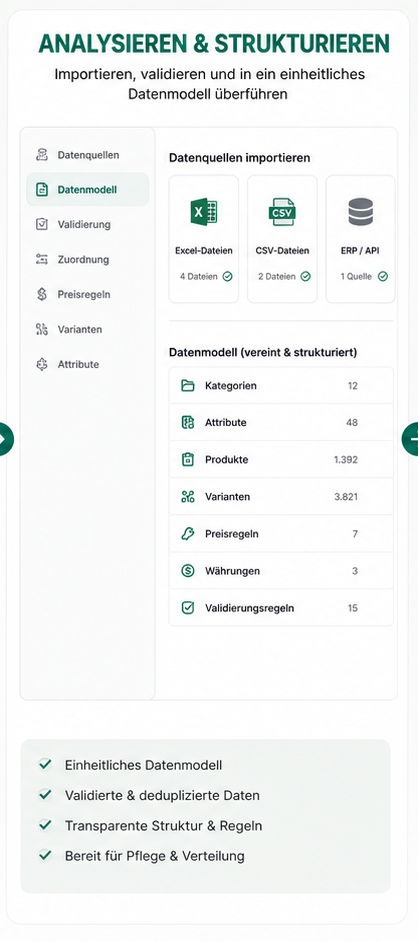The height and width of the screenshot is (941, 418).
Task: Click the ERP database stack icon
Action: point(360,212)
